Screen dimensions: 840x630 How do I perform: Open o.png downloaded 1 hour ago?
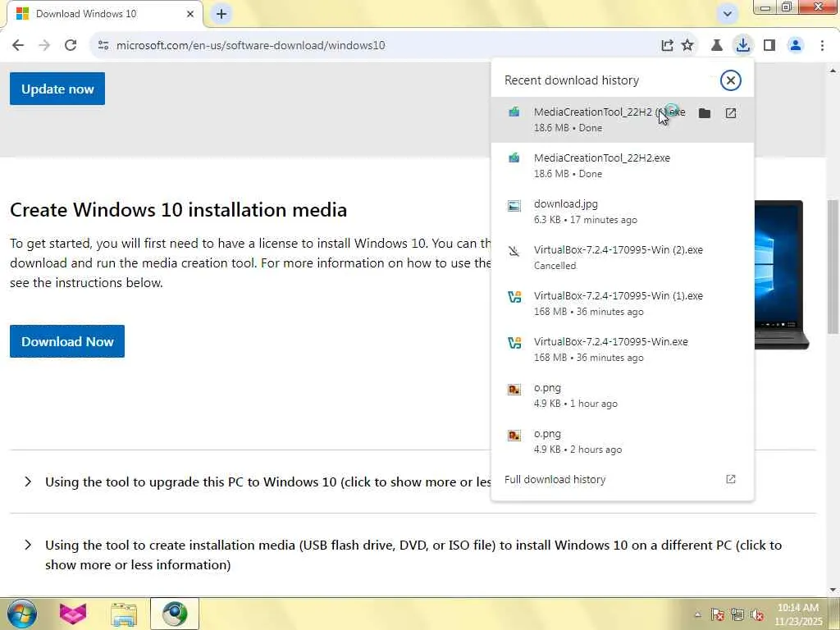click(x=622, y=396)
